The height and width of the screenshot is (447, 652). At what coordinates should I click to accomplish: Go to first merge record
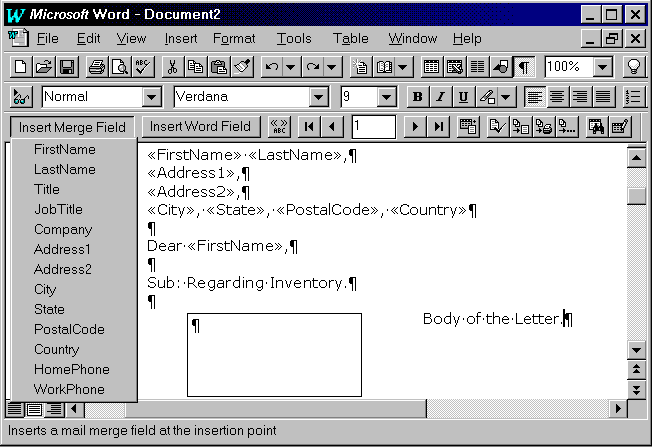point(309,126)
